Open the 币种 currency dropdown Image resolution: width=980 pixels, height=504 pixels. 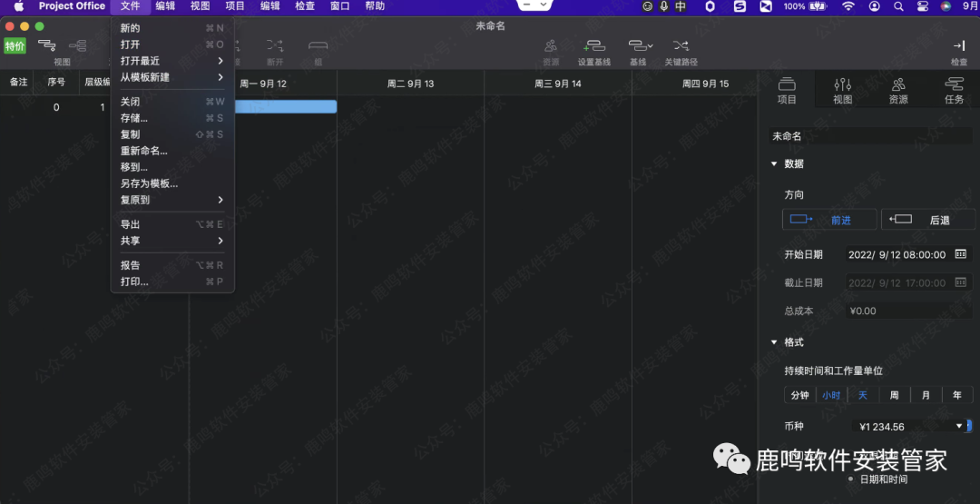[x=960, y=426]
